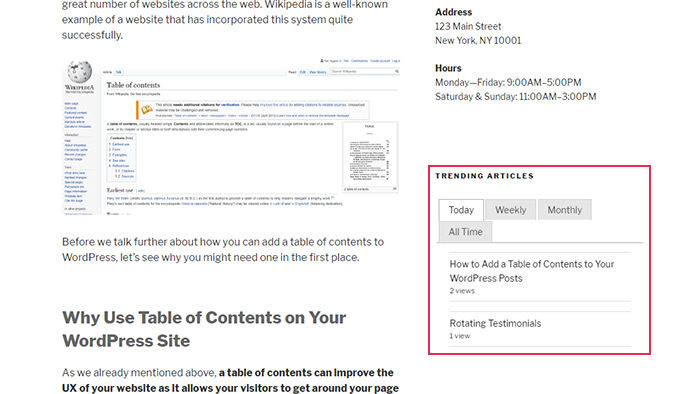The width and height of the screenshot is (700, 394).
Task: Click the '1 view' text
Action: [x=460, y=336]
